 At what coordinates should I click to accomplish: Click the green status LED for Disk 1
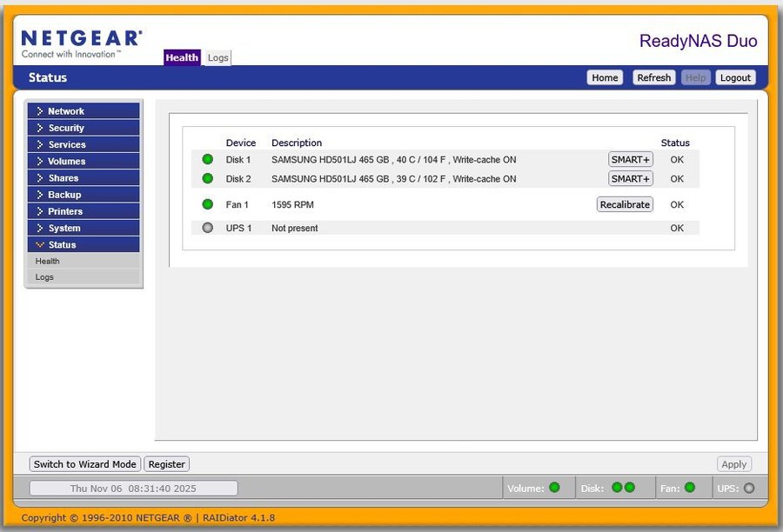tap(207, 159)
